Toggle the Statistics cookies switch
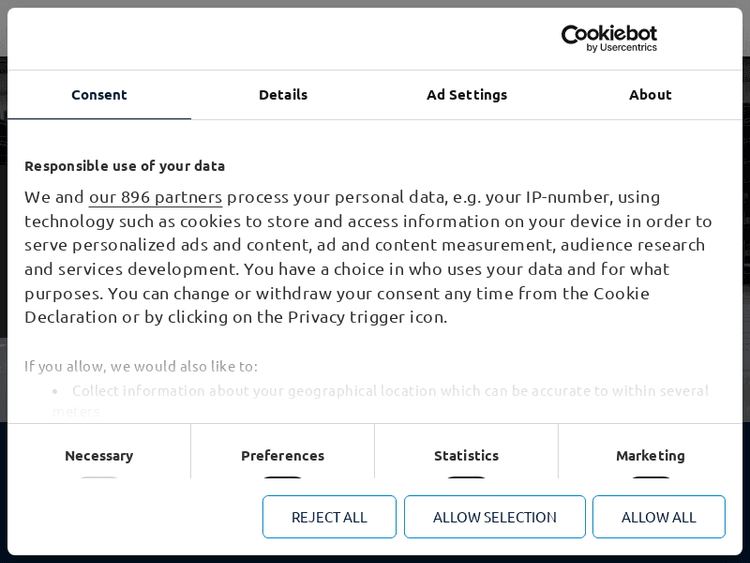The height and width of the screenshot is (563, 750). pos(466,478)
